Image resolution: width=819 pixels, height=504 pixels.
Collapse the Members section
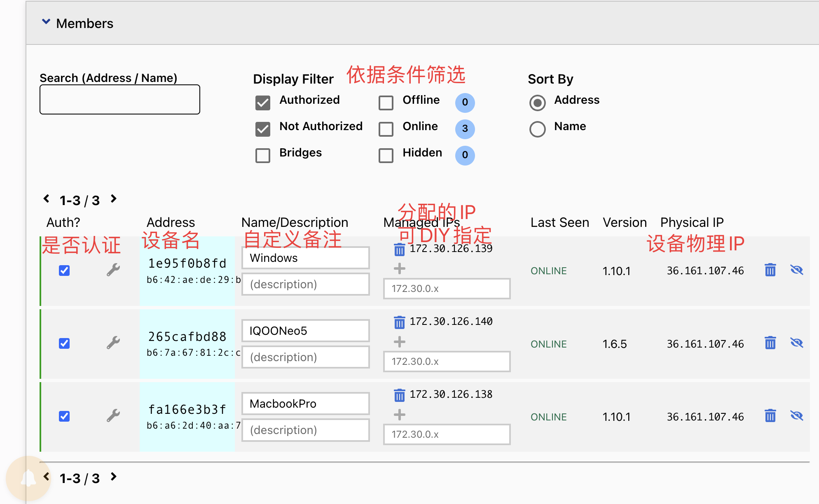pyautogui.click(x=46, y=22)
